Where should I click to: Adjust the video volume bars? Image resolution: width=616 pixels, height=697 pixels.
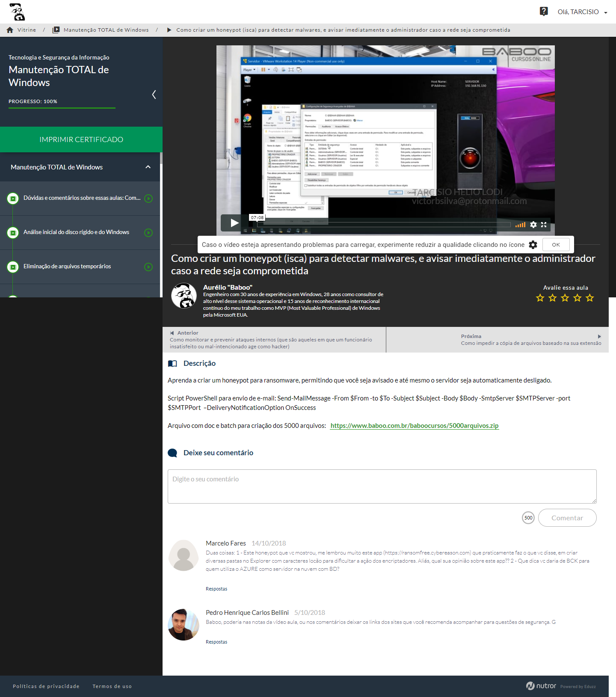520,225
